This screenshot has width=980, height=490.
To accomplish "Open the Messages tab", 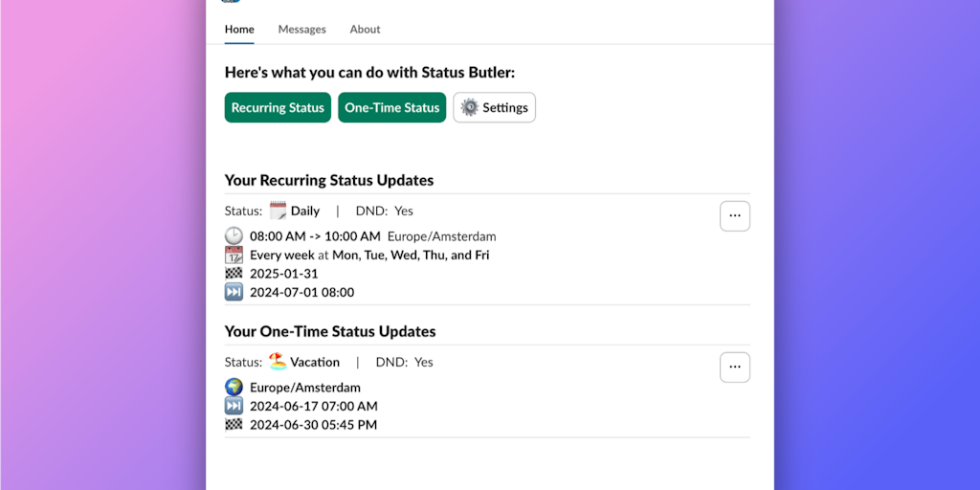I will click(301, 30).
